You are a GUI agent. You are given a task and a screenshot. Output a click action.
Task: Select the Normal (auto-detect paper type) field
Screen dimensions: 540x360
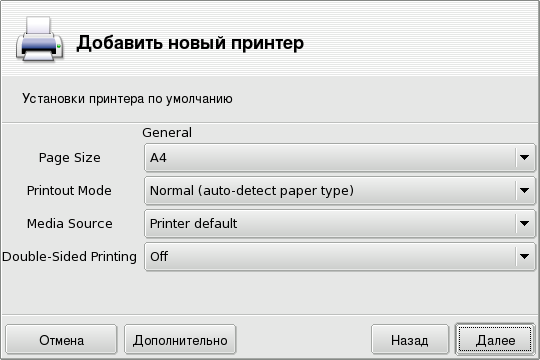coord(340,190)
